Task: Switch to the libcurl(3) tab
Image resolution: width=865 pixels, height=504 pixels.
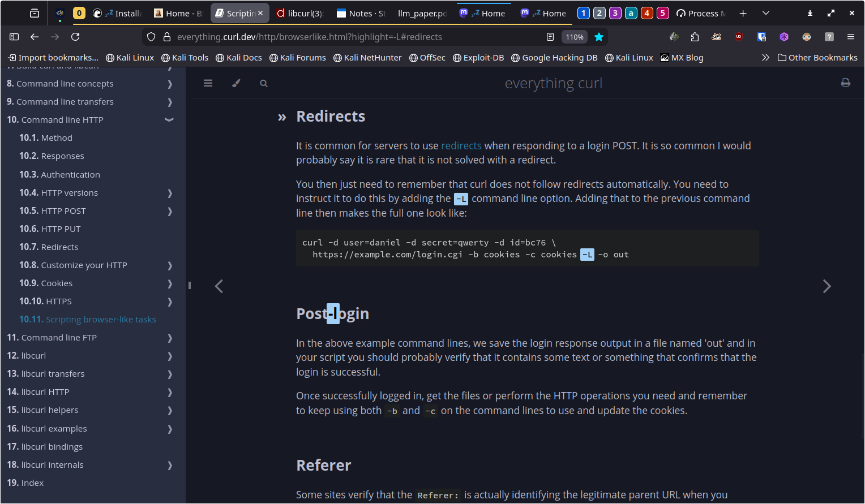Action: 300,13
